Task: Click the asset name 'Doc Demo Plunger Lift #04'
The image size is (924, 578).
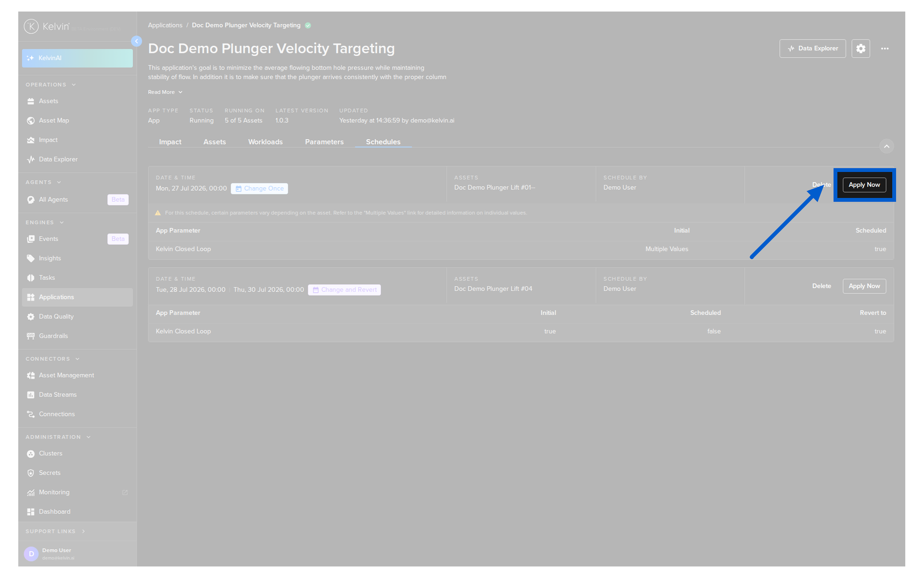Action: click(493, 289)
